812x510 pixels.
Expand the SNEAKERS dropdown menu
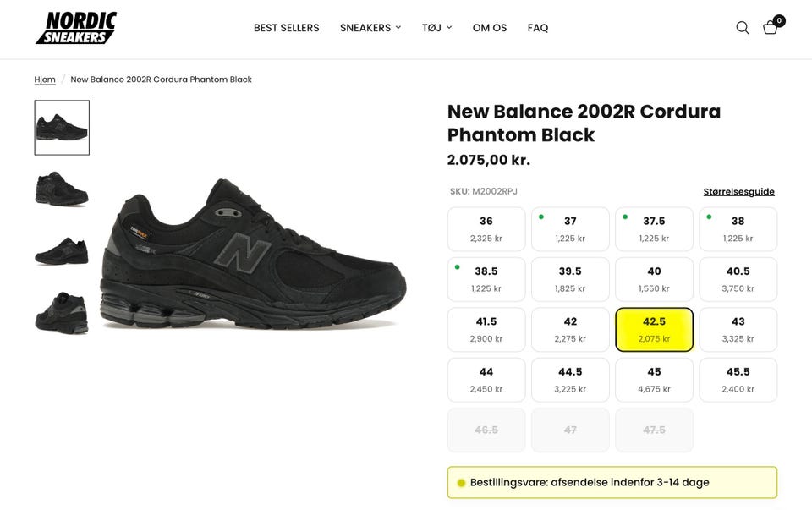click(x=370, y=28)
